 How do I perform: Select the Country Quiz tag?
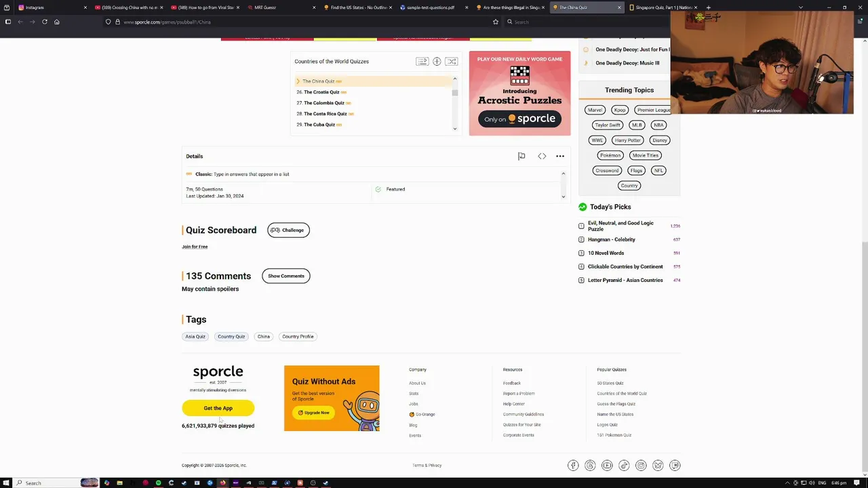click(x=231, y=337)
